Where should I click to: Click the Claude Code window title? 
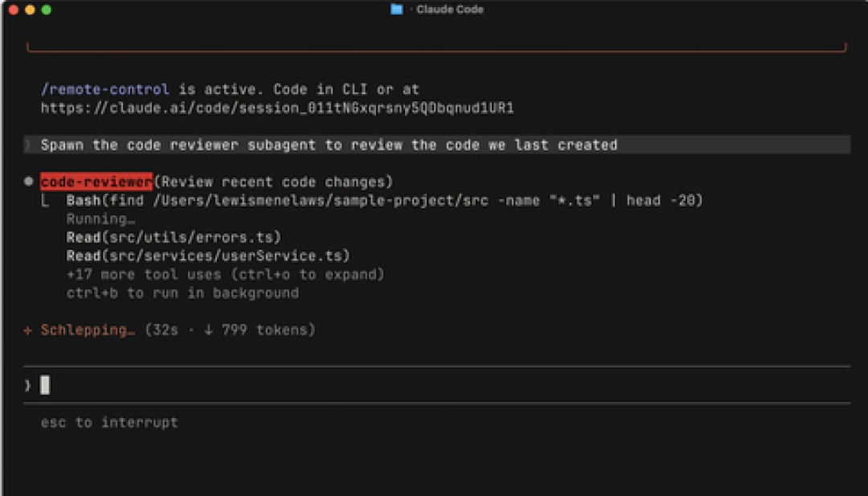click(x=449, y=10)
